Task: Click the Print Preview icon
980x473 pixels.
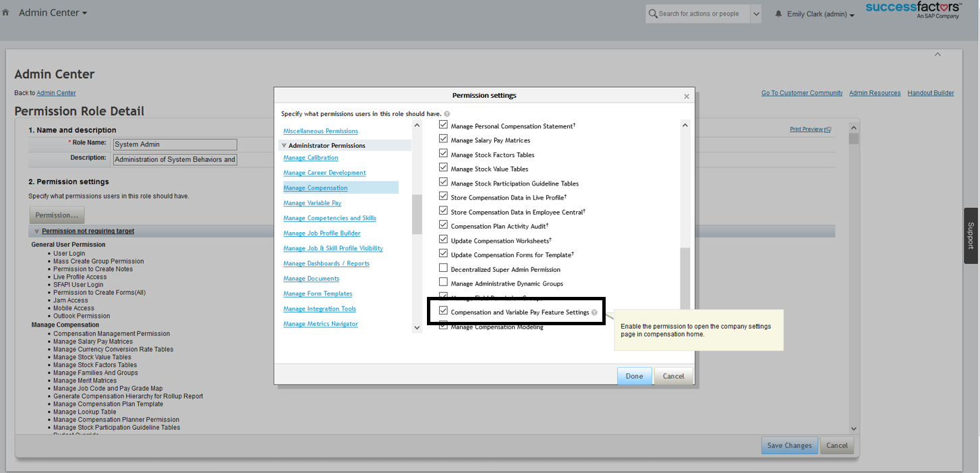Action: tap(828, 130)
